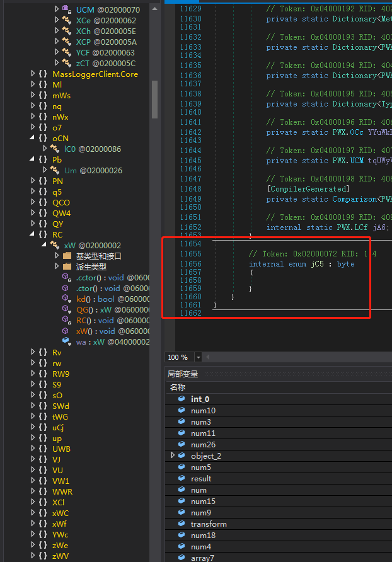This screenshot has width=392, height=562.
Task: Click the result variable icon
Action: click(x=182, y=478)
